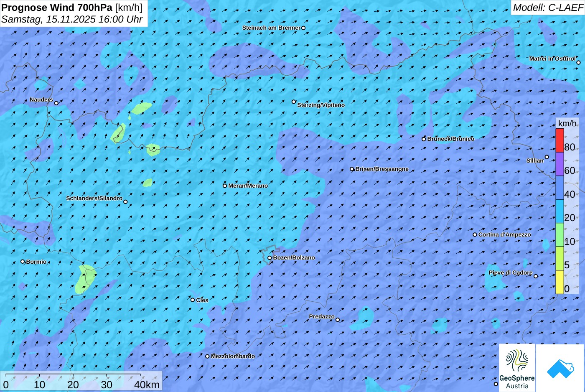Click the Steinach am Brenner city marker
Viewport: 585px width, 392px height.
click(x=303, y=28)
